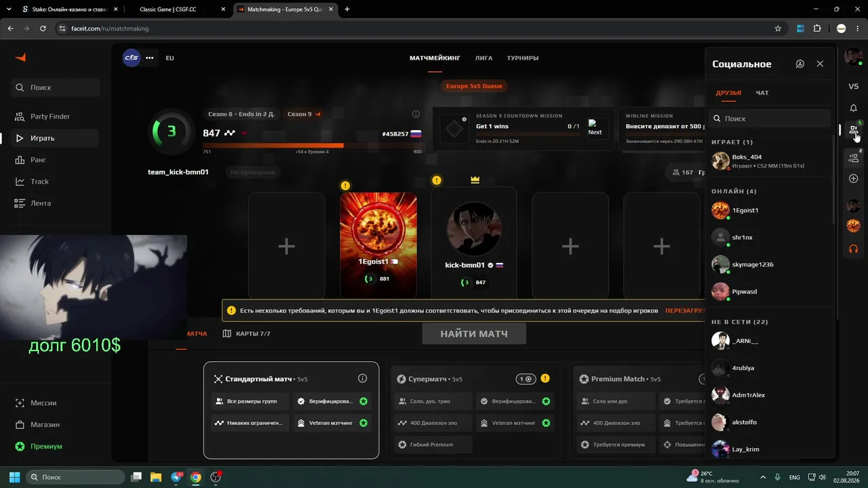Click Все размеры групп tag
The width and height of the screenshot is (868, 488).
coord(250,401)
